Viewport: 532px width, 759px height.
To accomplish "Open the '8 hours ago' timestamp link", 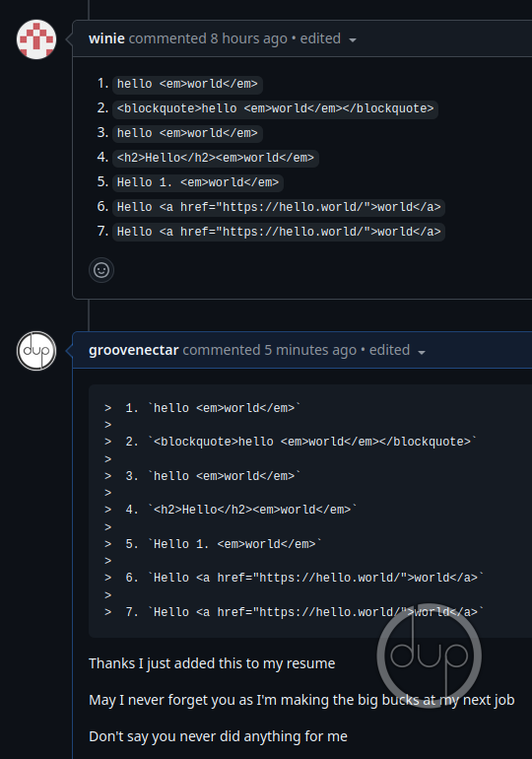I will (x=248, y=38).
